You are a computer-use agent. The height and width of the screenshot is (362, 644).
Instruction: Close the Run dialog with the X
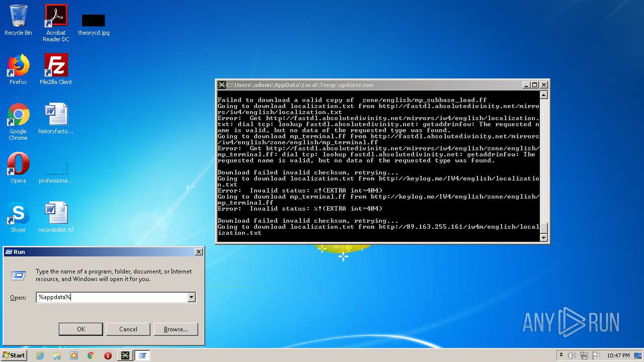point(198,251)
